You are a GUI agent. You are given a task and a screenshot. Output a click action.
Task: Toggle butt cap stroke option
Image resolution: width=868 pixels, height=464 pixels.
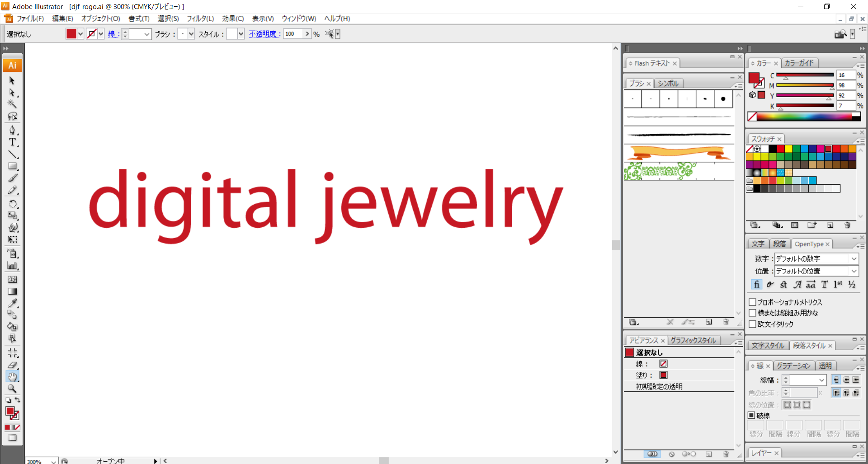(x=835, y=380)
